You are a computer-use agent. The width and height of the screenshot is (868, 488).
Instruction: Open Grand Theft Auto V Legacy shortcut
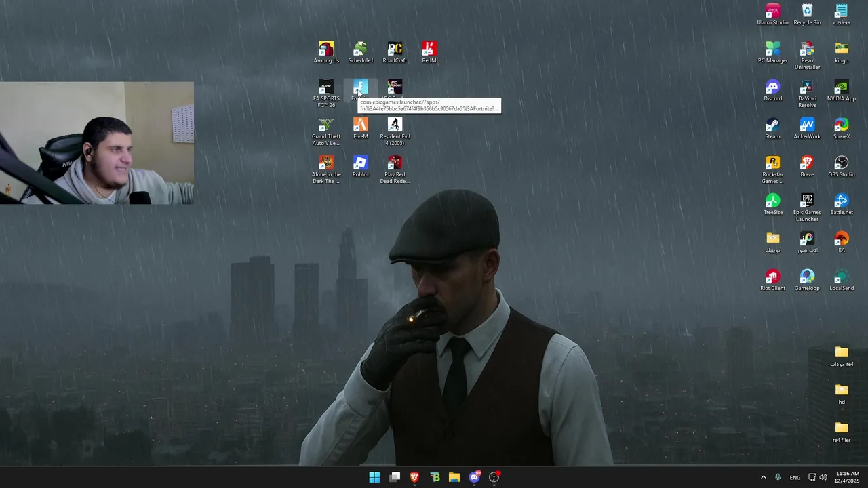pos(326,131)
